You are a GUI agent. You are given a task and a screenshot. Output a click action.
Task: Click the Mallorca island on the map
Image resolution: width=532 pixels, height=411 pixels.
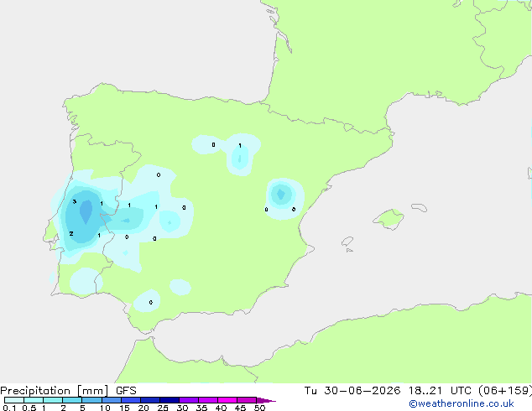point(389,220)
